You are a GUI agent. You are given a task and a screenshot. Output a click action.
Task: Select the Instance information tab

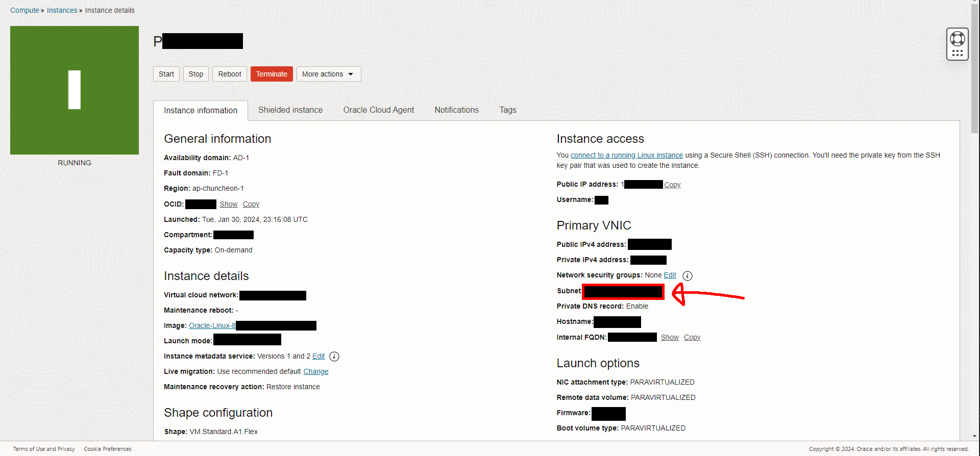[x=201, y=111]
